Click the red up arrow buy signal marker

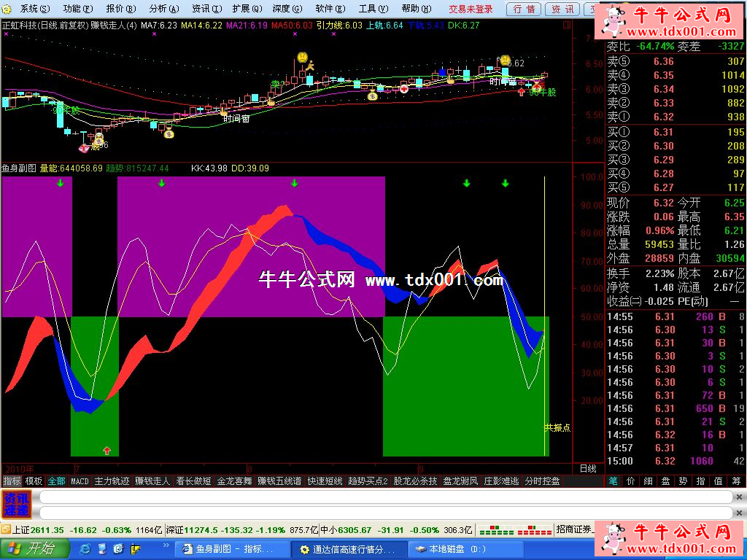[107, 451]
